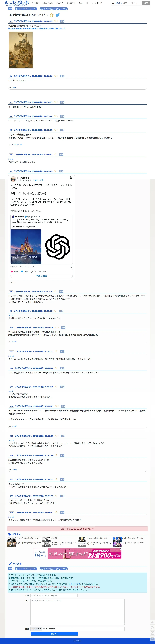Click the header search keyword field

click(132, 3)
